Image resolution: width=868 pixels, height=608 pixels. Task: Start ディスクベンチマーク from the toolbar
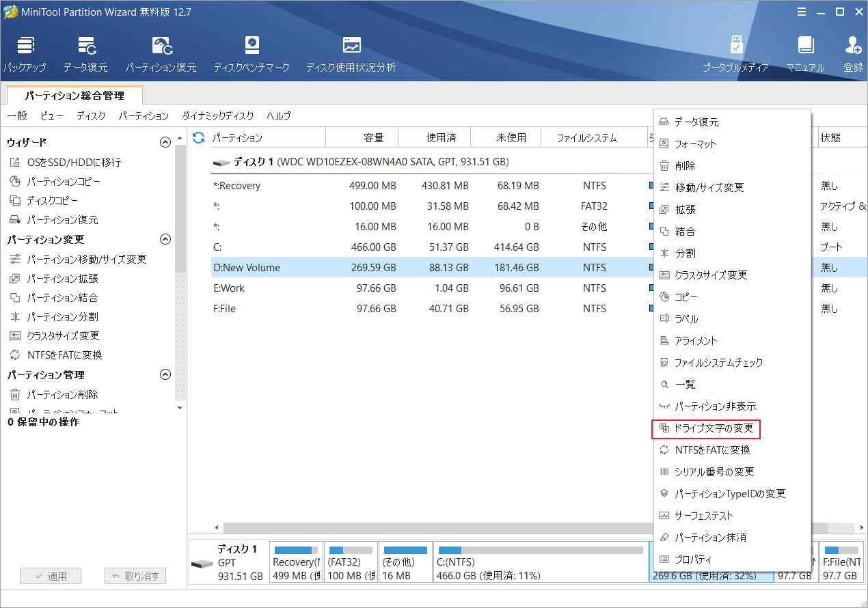pyautogui.click(x=252, y=54)
